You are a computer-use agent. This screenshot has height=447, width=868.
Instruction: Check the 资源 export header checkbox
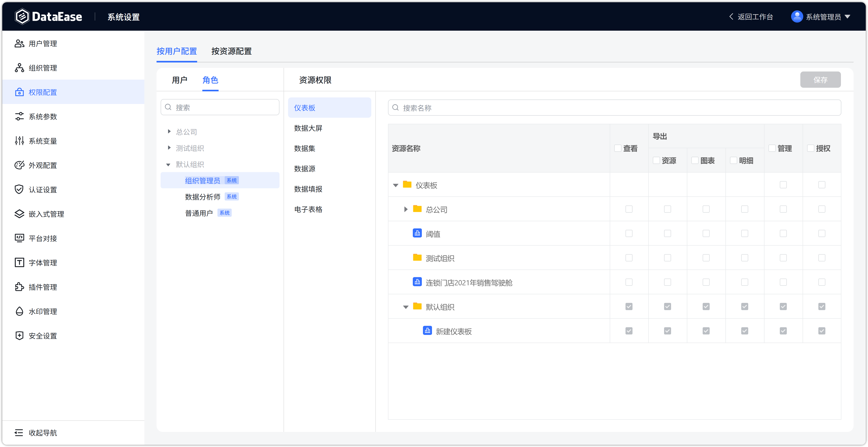coord(656,160)
